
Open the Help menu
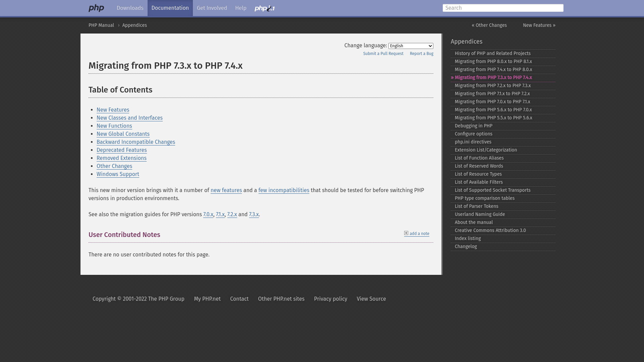241,8
